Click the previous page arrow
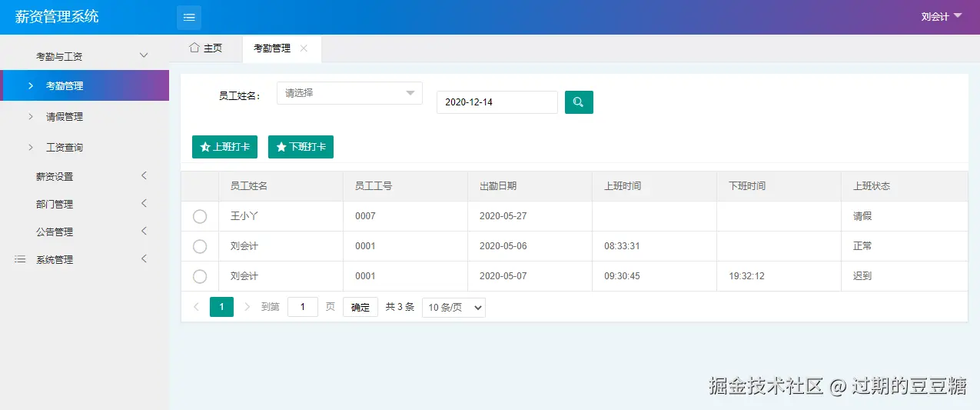The height and width of the screenshot is (410, 980). tap(196, 307)
